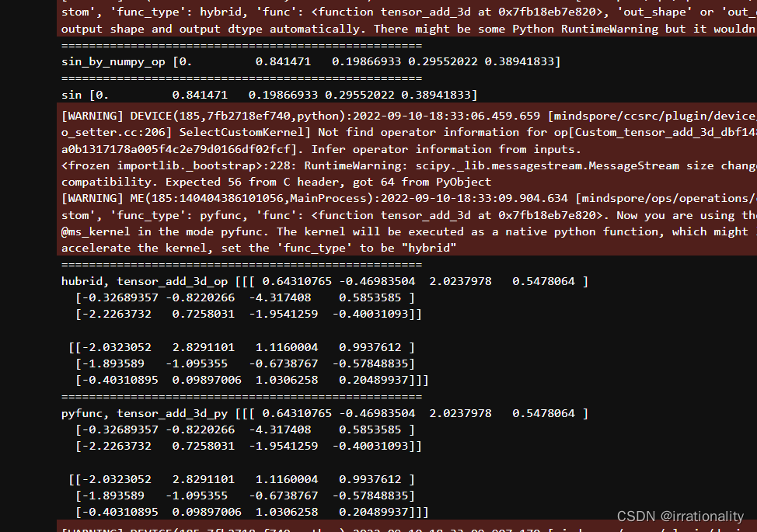Click 0.09897006 in the hubrid tensor_add_3d_op output
The width and height of the screenshot is (757, 532).
pyautogui.click(x=207, y=381)
